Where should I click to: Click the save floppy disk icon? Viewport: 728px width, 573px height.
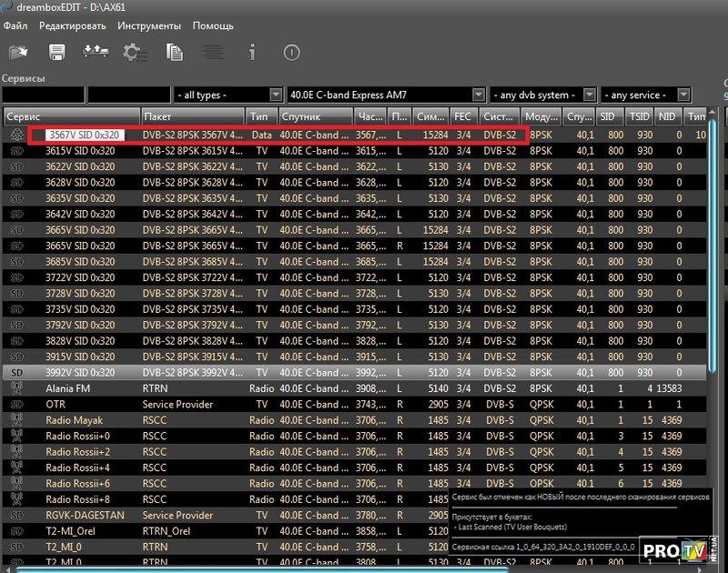pos(57,54)
